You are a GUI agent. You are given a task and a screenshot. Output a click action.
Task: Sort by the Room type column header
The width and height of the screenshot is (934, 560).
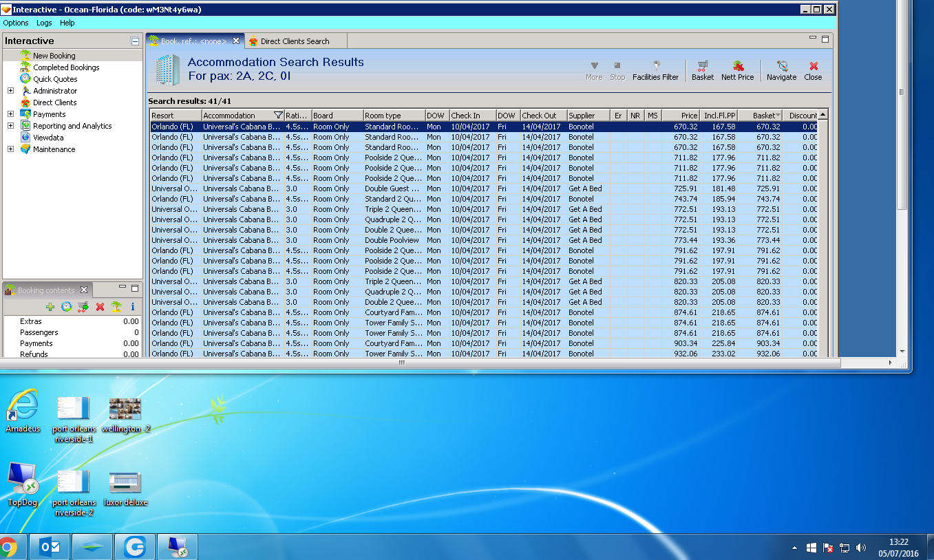394,116
